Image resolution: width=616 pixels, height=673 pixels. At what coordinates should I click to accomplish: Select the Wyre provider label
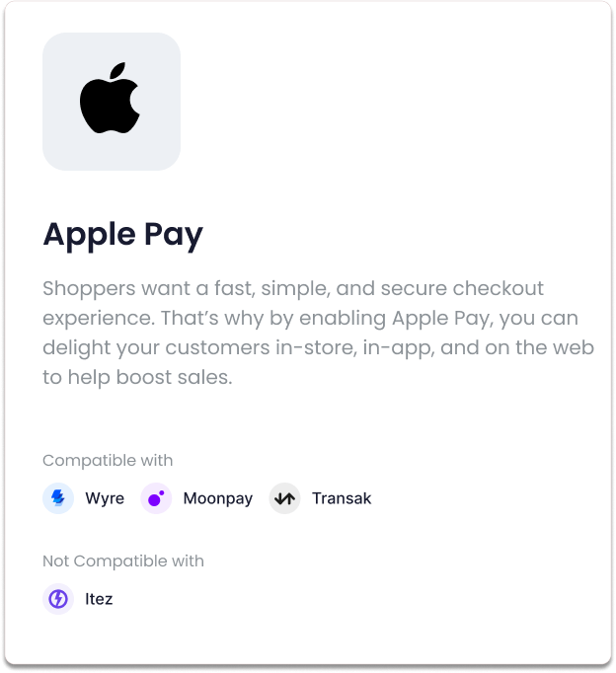tap(105, 498)
